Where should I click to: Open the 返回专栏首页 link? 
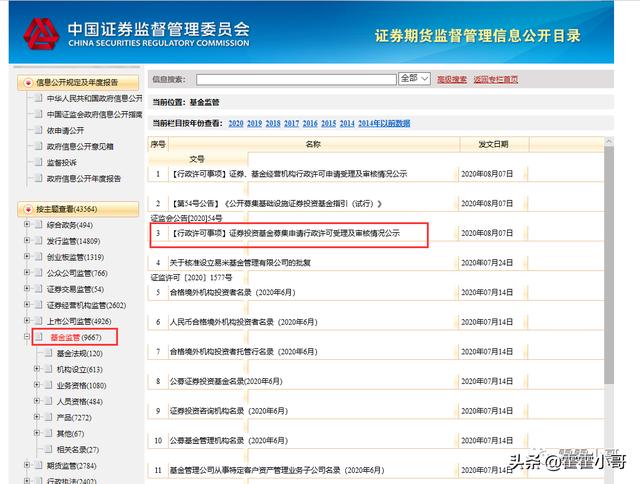(x=496, y=80)
